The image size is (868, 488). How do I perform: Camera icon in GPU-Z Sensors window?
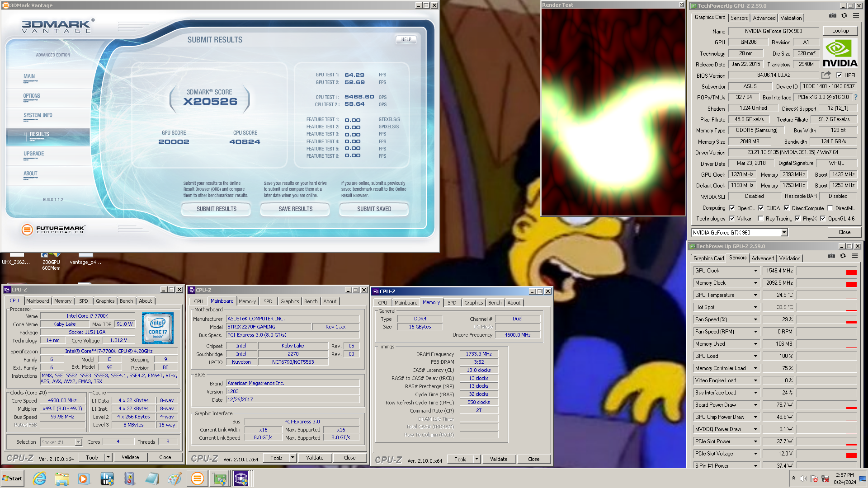click(x=831, y=256)
